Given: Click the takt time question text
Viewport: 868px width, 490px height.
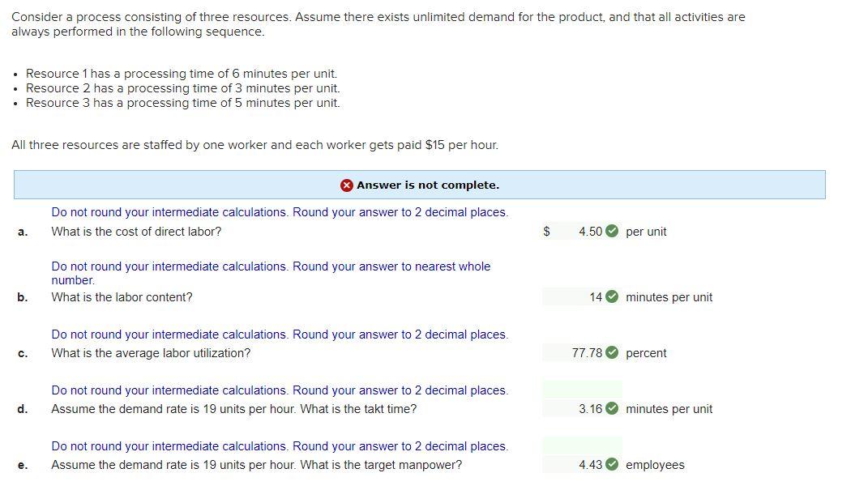Looking at the screenshot, I should (235, 409).
